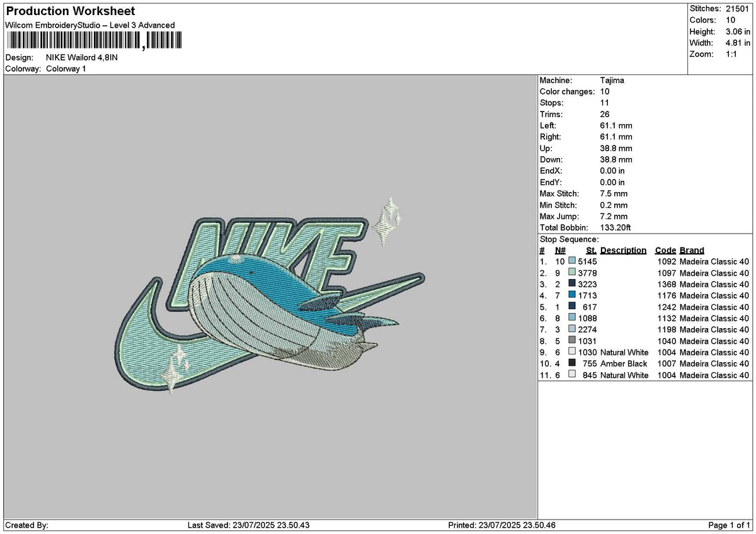
Task: Click the Stops value 11
Action: click(x=605, y=103)
